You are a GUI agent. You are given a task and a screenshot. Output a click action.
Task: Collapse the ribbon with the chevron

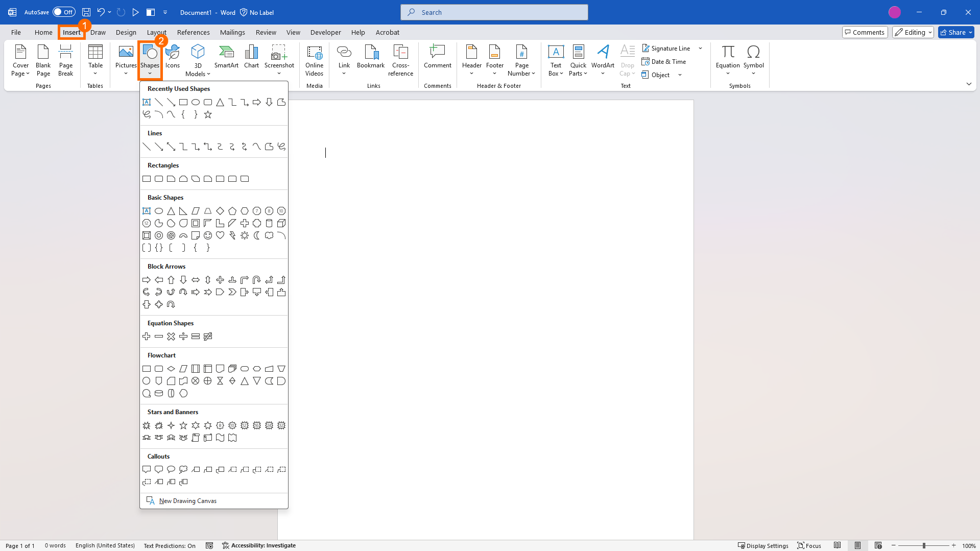(x=969, y=84)
